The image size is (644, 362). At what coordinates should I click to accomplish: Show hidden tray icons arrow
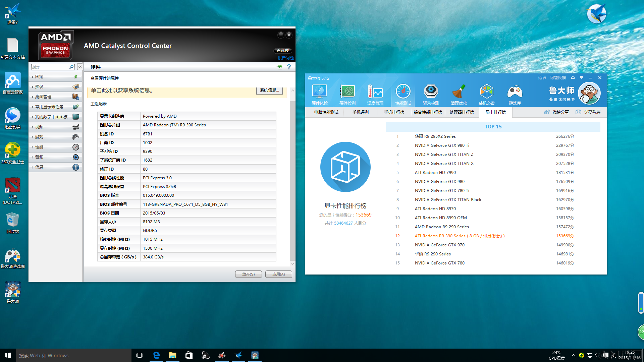(573, 355)
